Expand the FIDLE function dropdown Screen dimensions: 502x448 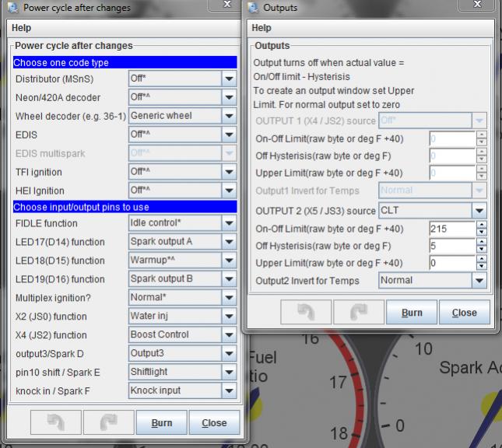tap(229, 224)
